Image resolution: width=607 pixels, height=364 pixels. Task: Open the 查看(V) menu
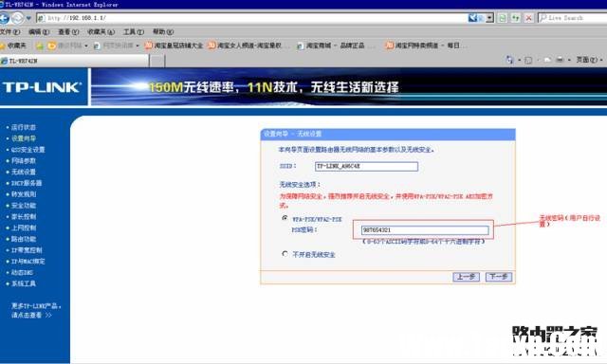[x=68, y=31]
